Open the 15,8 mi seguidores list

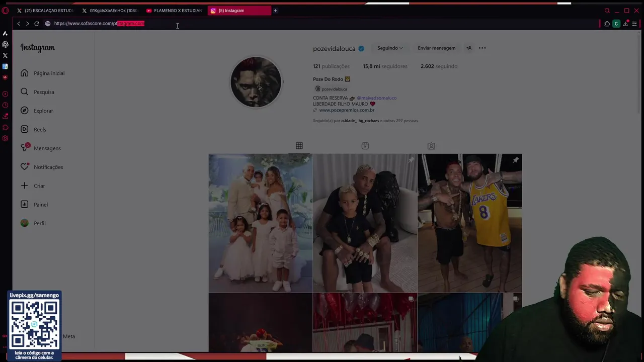click(385, 66)
